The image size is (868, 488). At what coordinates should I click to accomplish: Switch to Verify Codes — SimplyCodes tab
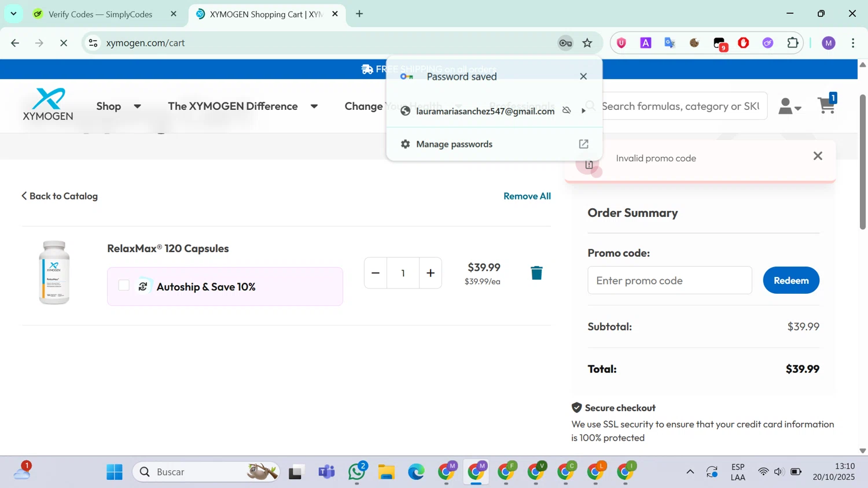[100, 14]
